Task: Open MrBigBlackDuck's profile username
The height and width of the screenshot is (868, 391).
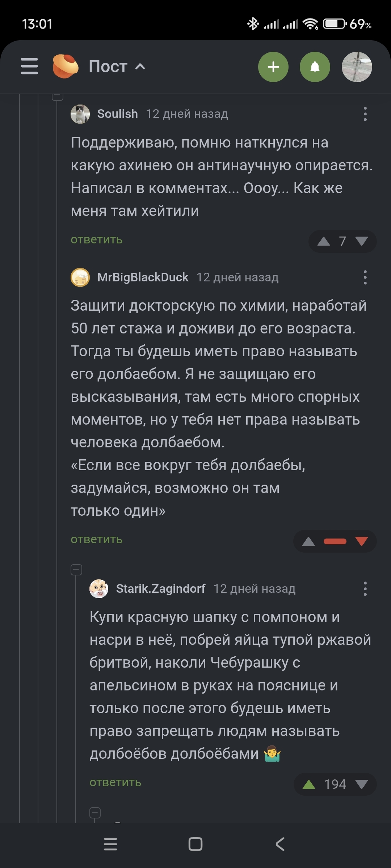Action: (x=143, y=277)
